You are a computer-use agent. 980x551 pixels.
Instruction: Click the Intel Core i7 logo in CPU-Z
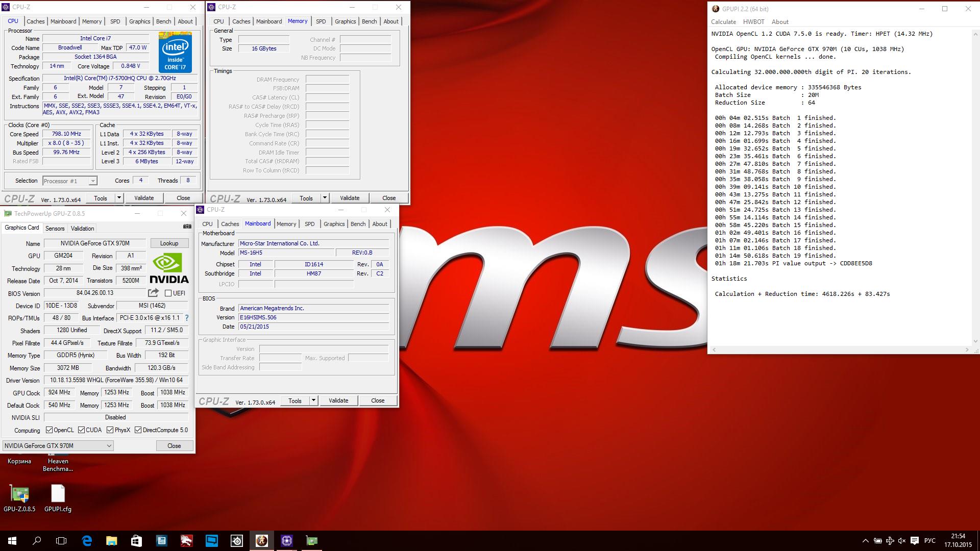point(175,52)
